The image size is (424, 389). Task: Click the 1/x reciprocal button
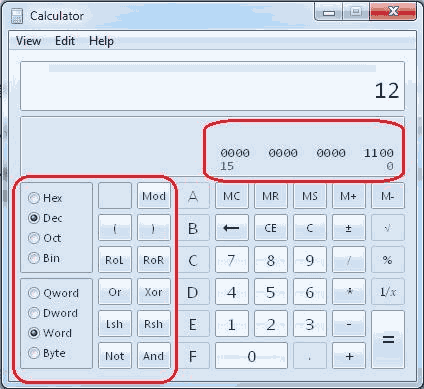388,292
